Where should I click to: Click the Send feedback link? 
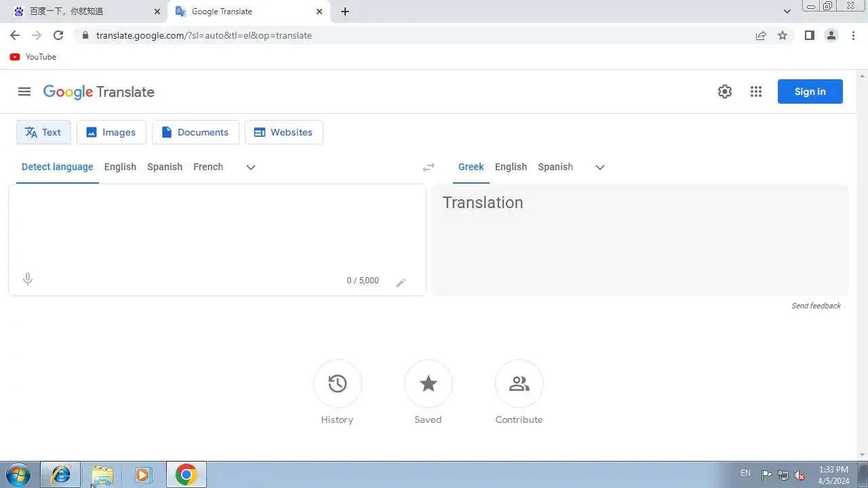[816, 306]
